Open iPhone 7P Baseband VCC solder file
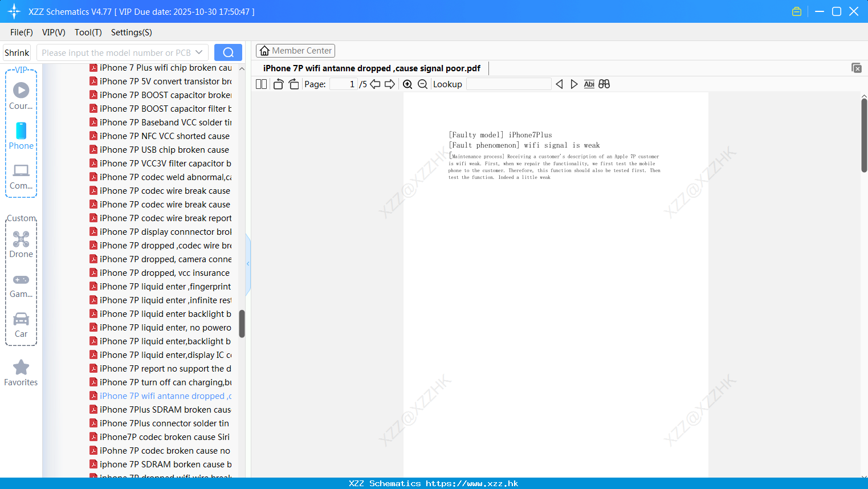Image resolution: width=868 pixels, height=489 pixels. pos(161,123)
